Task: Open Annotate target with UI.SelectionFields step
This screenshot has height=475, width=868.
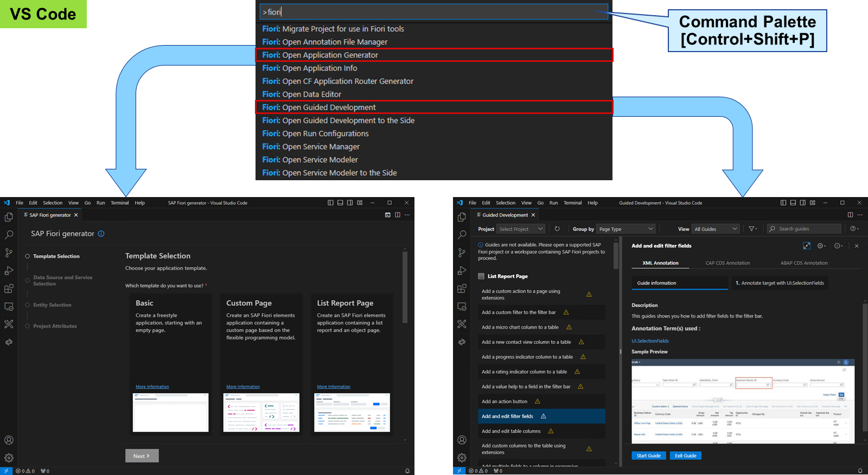Action: click(780, 283)
